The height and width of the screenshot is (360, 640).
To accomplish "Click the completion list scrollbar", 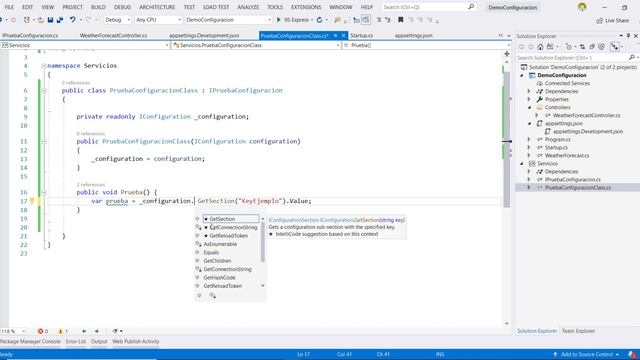I will [x=262, y=242].
